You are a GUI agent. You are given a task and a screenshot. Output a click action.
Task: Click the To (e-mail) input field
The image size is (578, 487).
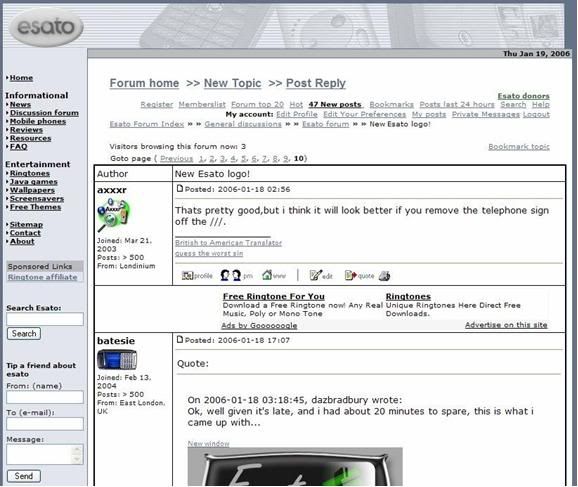click(45, 424)
